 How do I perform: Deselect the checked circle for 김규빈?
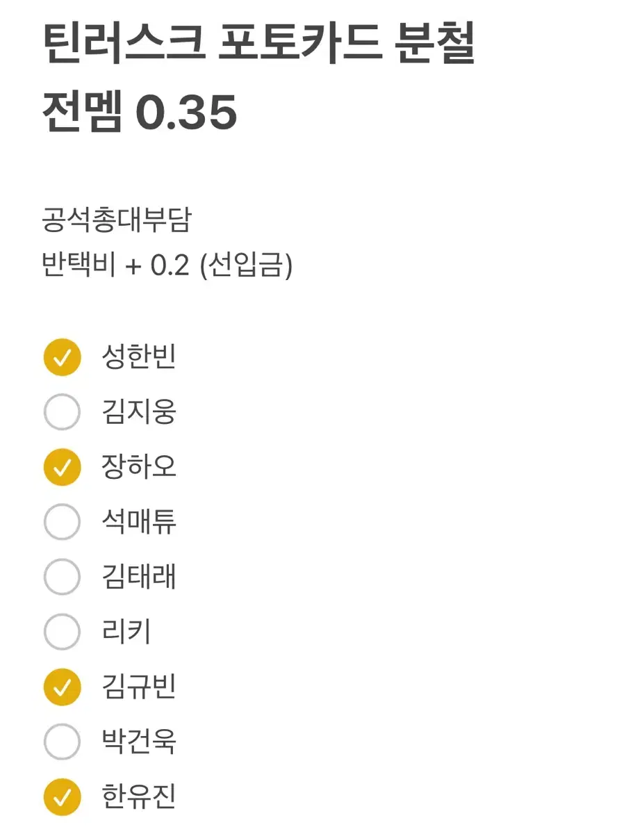(x=62, y=687)
